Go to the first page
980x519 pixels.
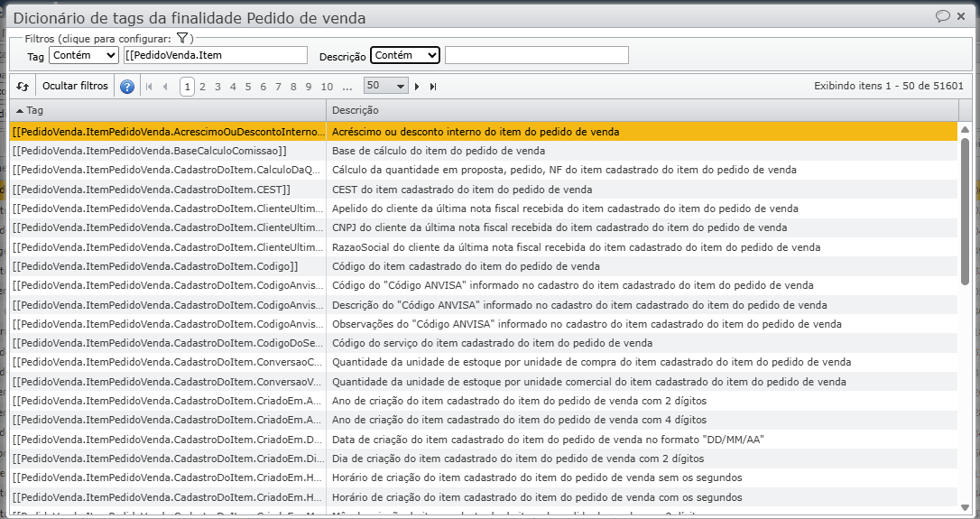click(149, 87)
